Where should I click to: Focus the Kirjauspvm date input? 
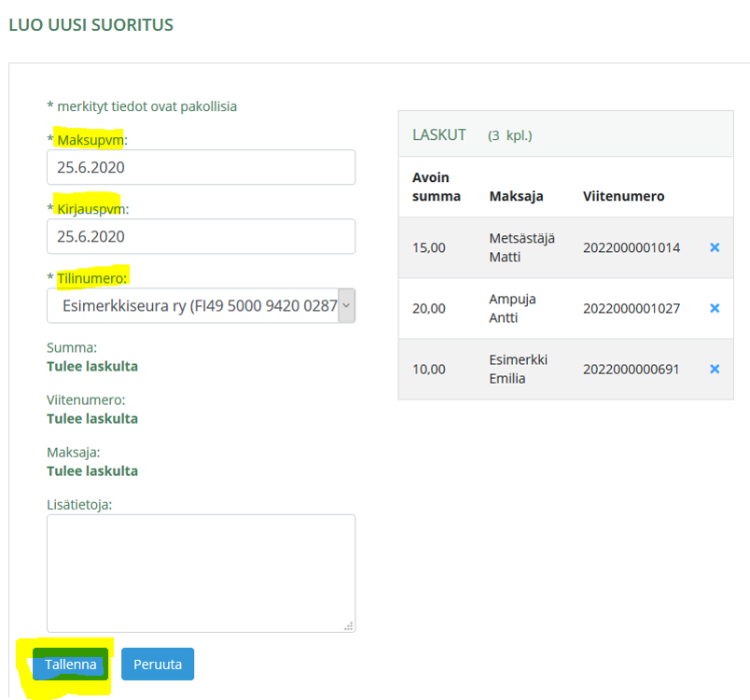click(x=201, y=236)
